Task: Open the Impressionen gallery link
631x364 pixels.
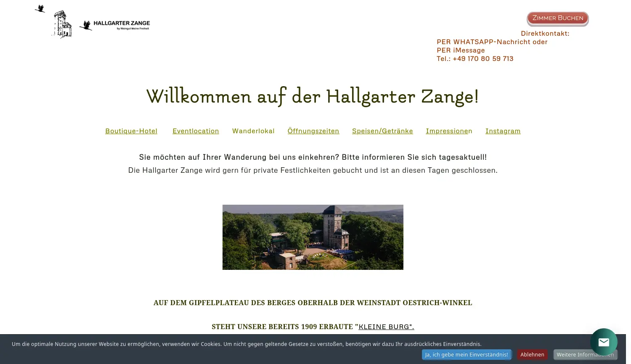Action: (x=449, y=131)
